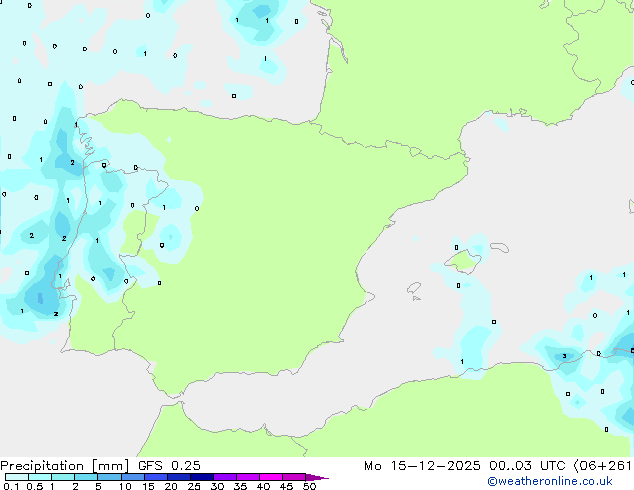
Task: Click the dark navy swatch between 25 and 30
Action: pyautogui.click(x=201, y=477)
